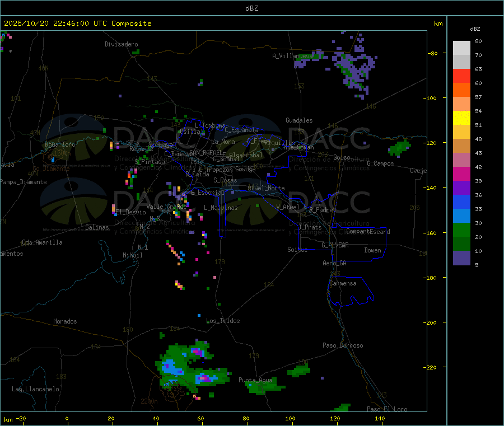Screen dimensions: 504x426
Task: Click the 'Pampa_Diamante' label
Action: click(x=24, y=182)
